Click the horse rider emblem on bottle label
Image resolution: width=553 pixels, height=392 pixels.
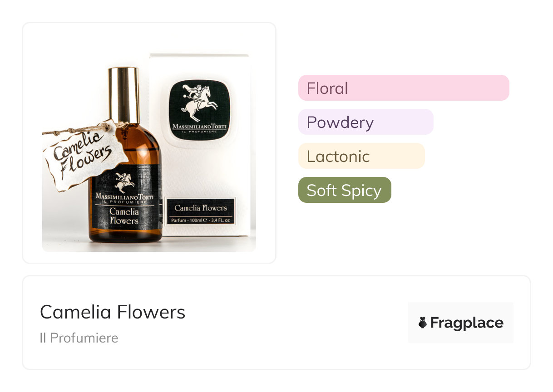point(124,181)
